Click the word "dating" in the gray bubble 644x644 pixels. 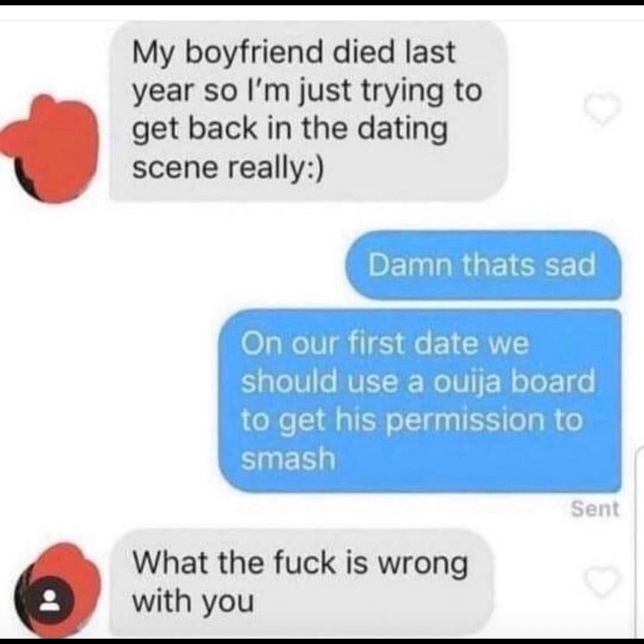point(402,130)
